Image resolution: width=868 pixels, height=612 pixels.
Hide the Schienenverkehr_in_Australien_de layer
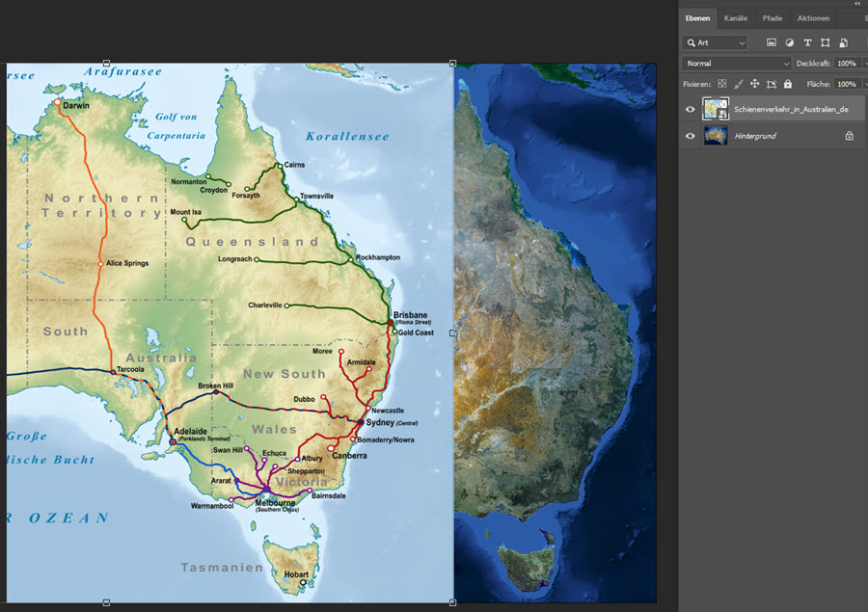pos(691,109)
